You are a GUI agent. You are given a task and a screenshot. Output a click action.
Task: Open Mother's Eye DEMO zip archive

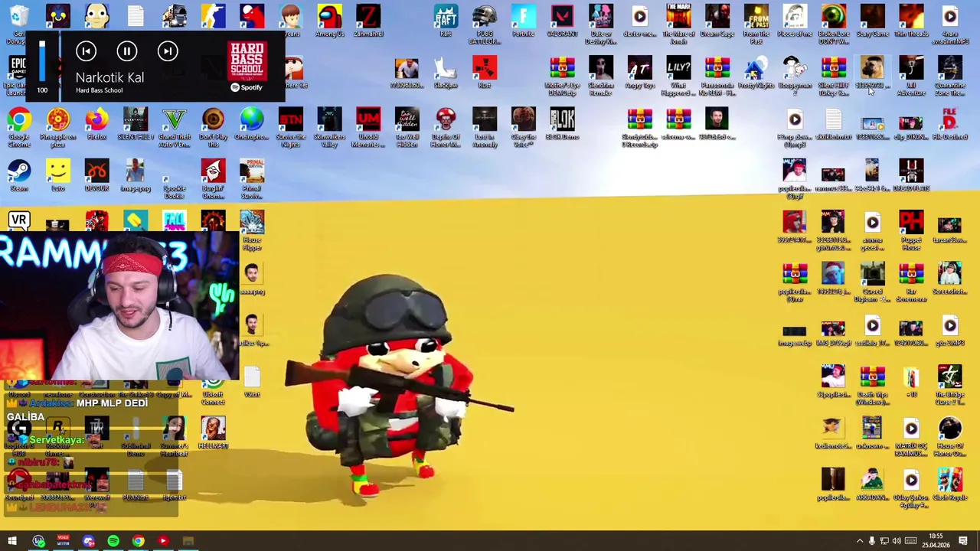point(562,76)
